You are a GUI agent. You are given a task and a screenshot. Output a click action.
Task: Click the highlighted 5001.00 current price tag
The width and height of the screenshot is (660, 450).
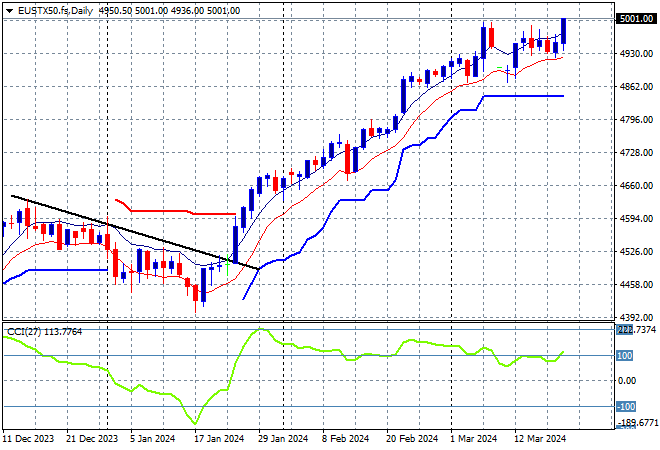[x=634, y=19]
